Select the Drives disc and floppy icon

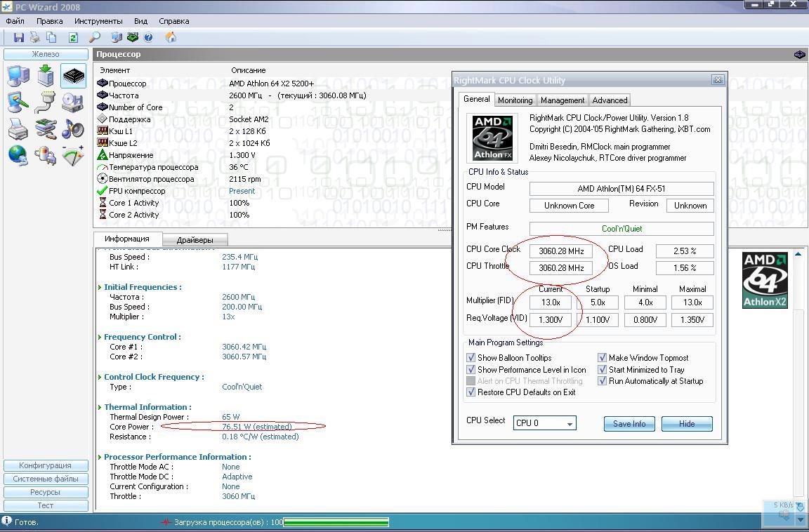pos(73,102)
